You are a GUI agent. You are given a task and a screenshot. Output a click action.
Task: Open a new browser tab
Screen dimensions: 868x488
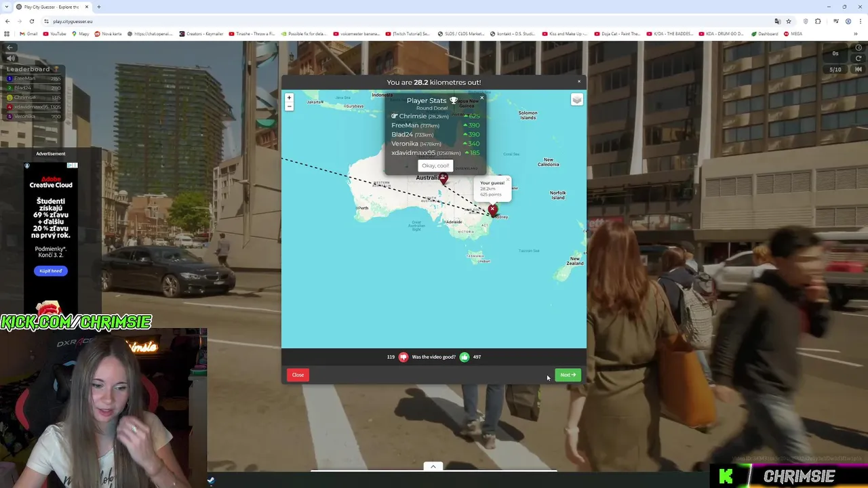(99, 7)
